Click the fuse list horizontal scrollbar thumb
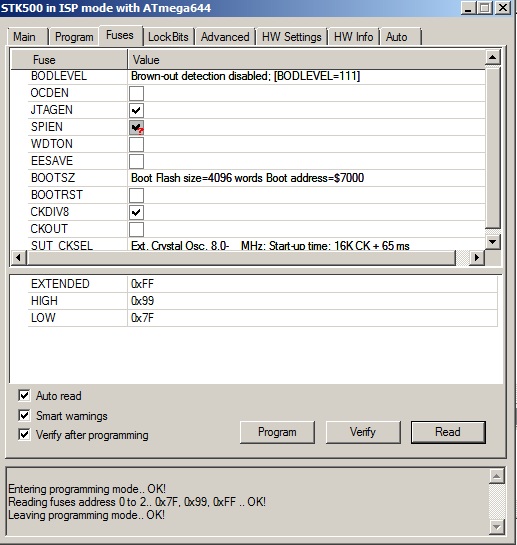Screen dimensions: 517x545 [x=241, y=258]
